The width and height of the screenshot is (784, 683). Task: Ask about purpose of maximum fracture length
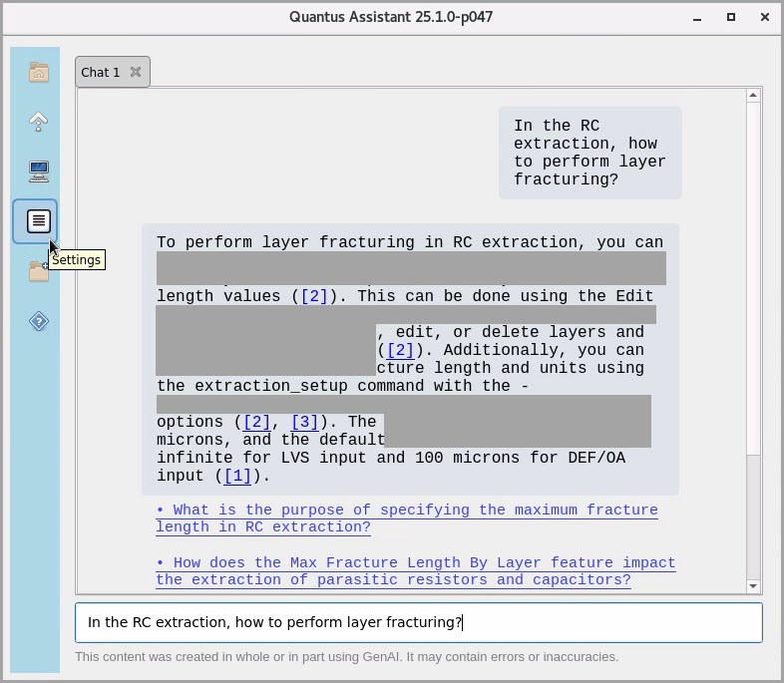click(x=407, y=518)
